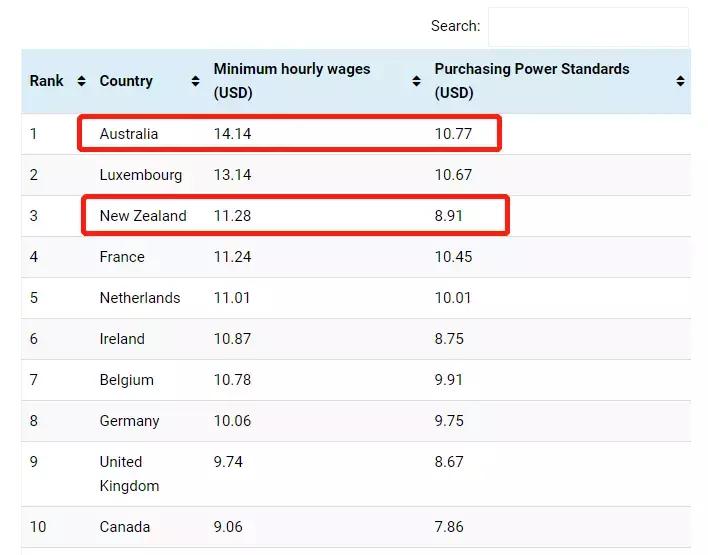708x555 pixels.
Task: Click Purchasing Power Standards sort arrows
Action: click(680, 81)
